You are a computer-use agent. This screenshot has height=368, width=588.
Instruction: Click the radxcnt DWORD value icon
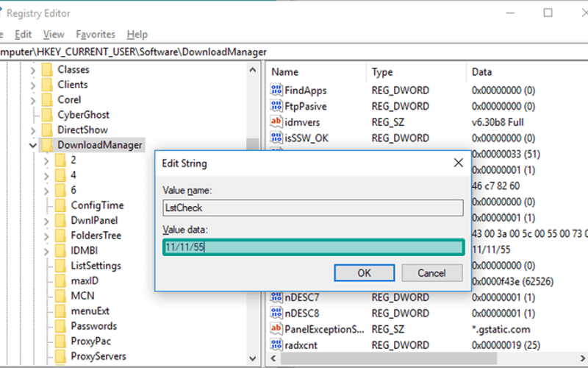(x=276, y=344)
